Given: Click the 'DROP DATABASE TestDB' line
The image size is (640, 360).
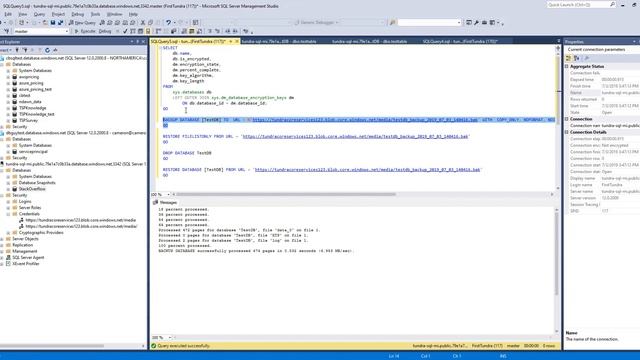Looking at the screenshot, I should [187, 153].
